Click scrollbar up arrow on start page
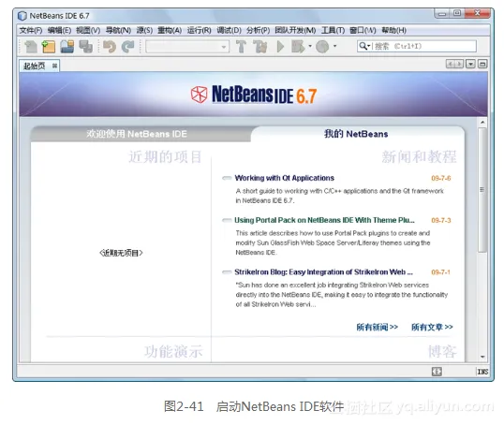504x425 pixels. coord(482,123)
